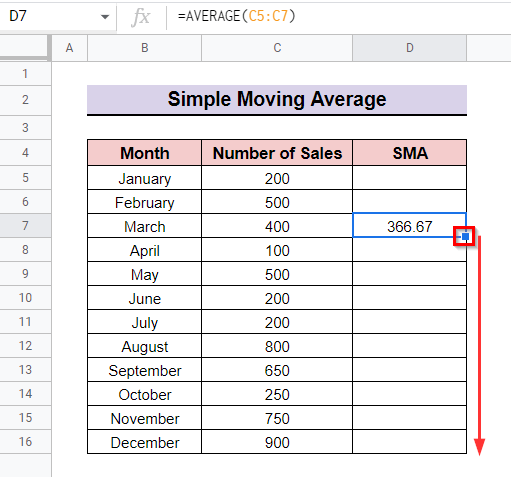Viewport: 511px width, 477px height.
Task: Select row 16 header
Action: tap(25, 442)
